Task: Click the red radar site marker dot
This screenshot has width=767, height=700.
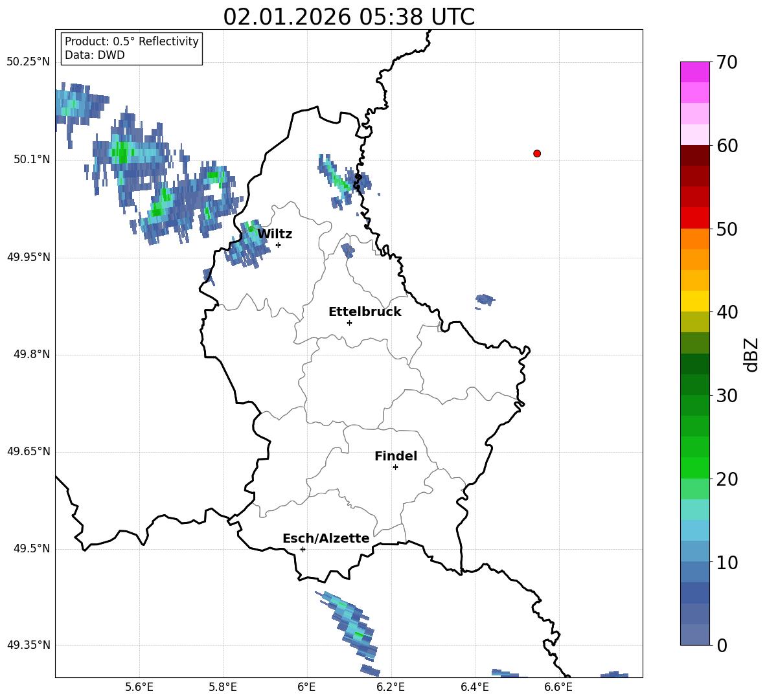Action: point(537,153)
